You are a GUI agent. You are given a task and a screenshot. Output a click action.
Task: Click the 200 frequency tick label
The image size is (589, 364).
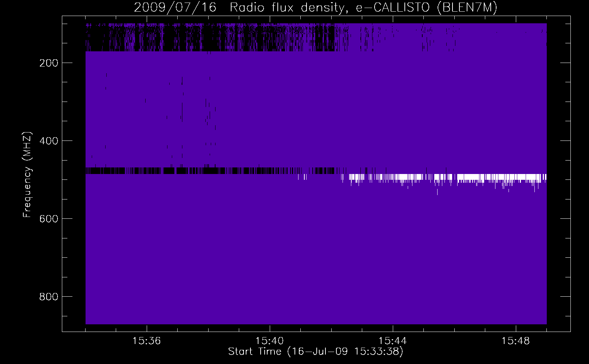pos(49,63)
